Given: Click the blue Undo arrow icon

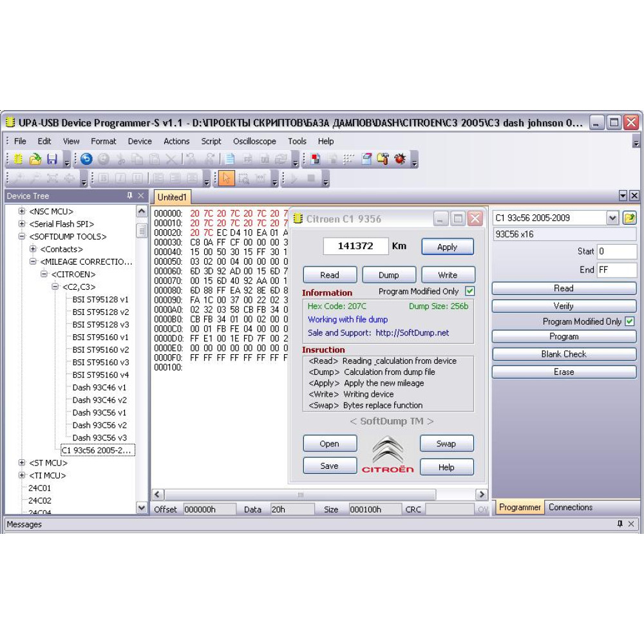Looking at the screenshot, I should (x=86, y=159).
